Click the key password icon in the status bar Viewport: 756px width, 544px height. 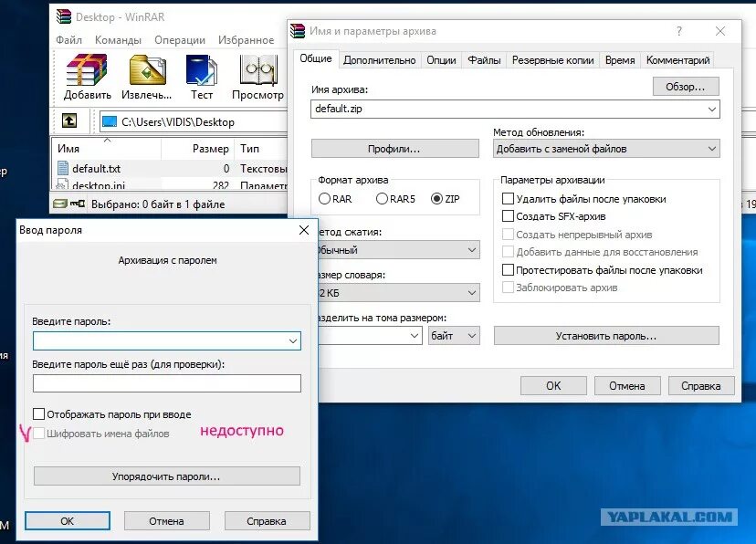pyautogui.click(x=78, y=204)
